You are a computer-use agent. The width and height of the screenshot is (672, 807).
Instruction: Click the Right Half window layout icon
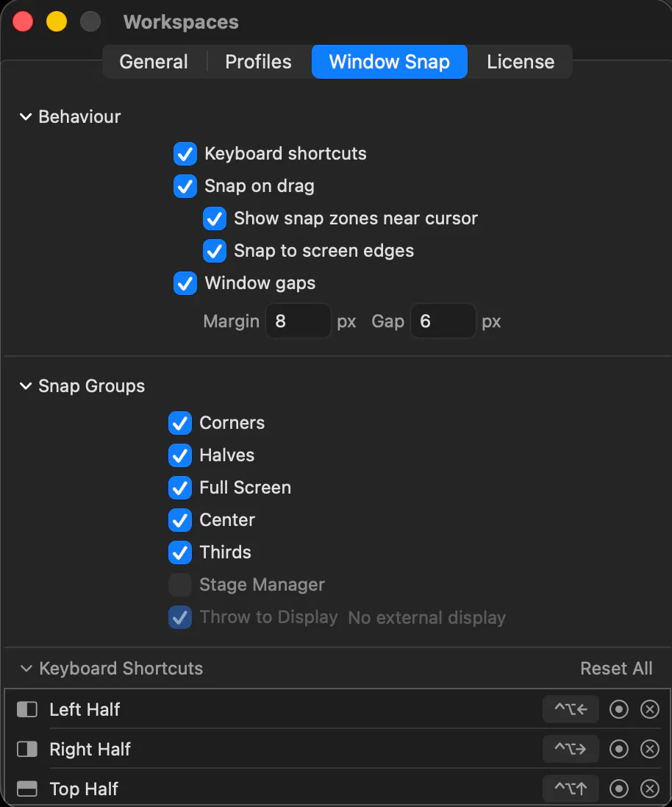[27, 749]
